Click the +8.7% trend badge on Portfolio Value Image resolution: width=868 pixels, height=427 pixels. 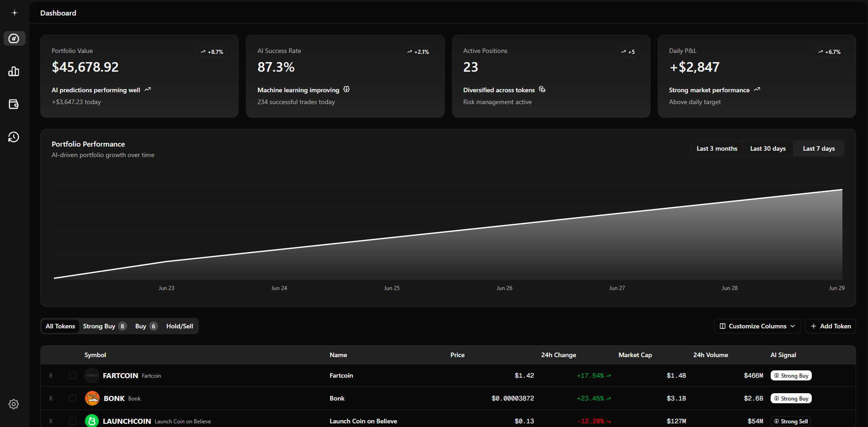coord(212,52)
